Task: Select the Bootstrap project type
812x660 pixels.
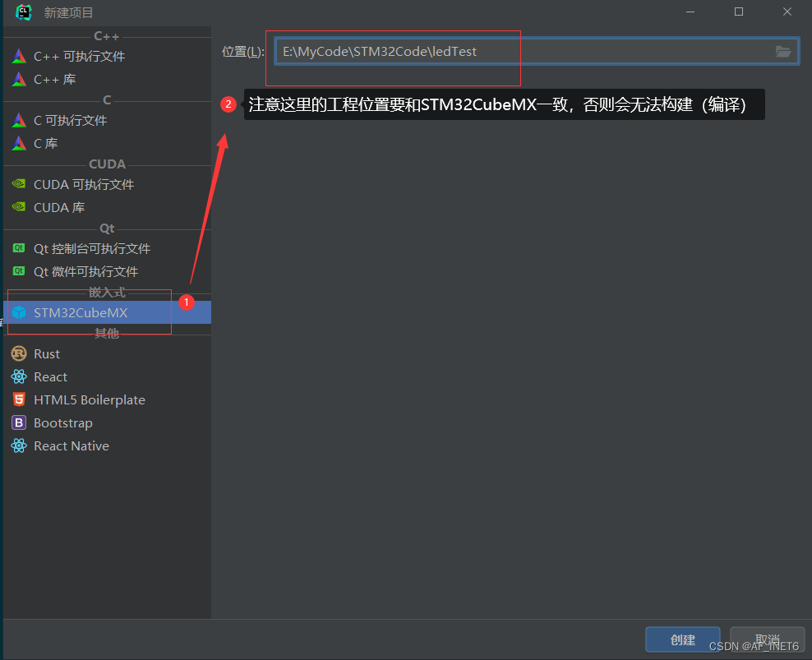Action: click(x=107, y=422)
